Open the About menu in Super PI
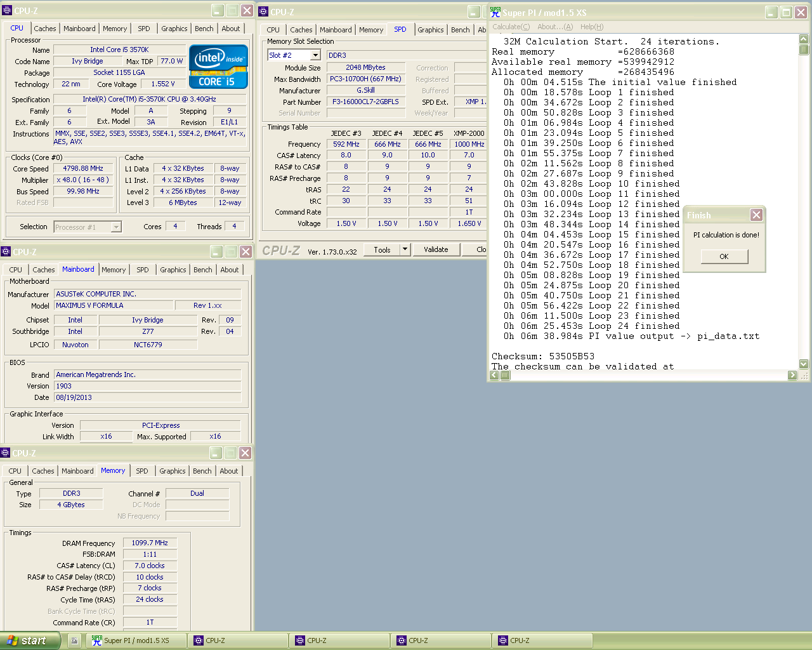 pyautogui.click(x=555, y=27)
